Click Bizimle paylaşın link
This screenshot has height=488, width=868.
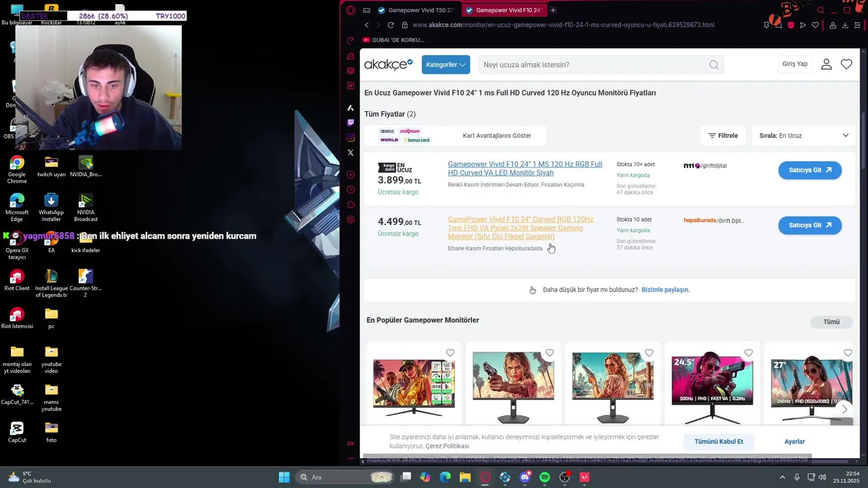[665, 289]
